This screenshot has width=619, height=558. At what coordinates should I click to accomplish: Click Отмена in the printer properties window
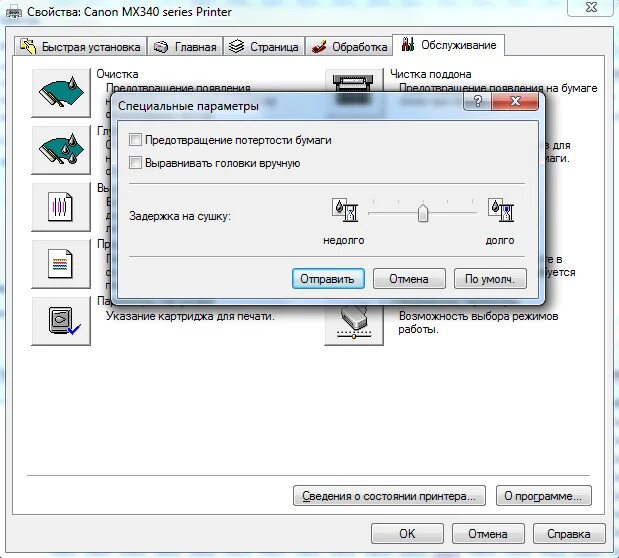coord(488,534)
